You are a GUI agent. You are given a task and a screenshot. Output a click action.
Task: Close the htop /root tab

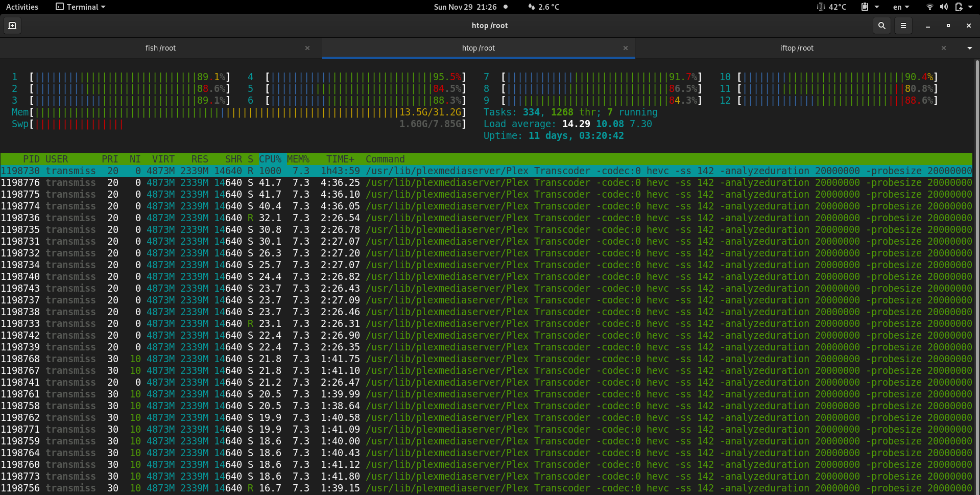(626, 48)
